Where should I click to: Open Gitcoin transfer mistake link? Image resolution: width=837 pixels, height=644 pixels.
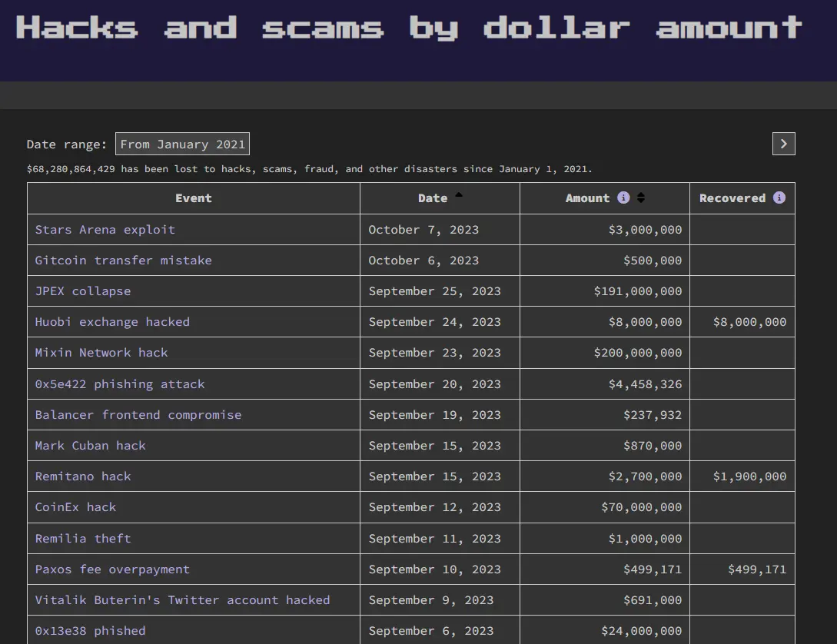point(123,261)
